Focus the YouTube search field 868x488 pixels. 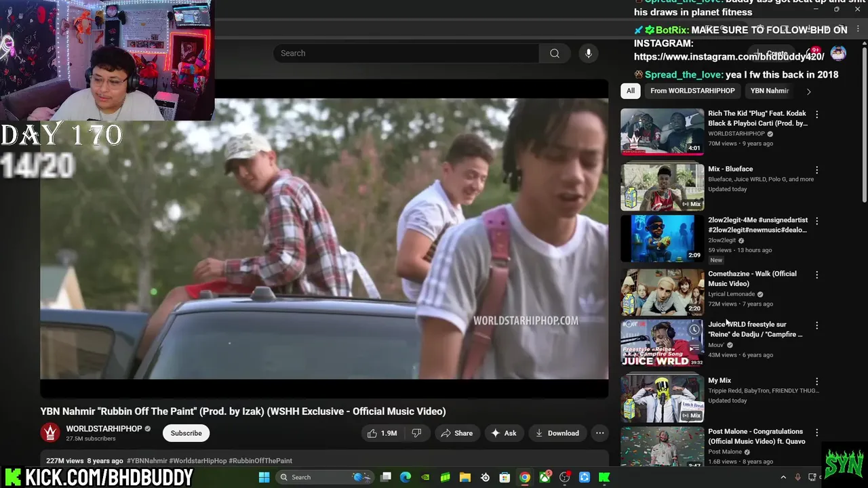point(406,54)
